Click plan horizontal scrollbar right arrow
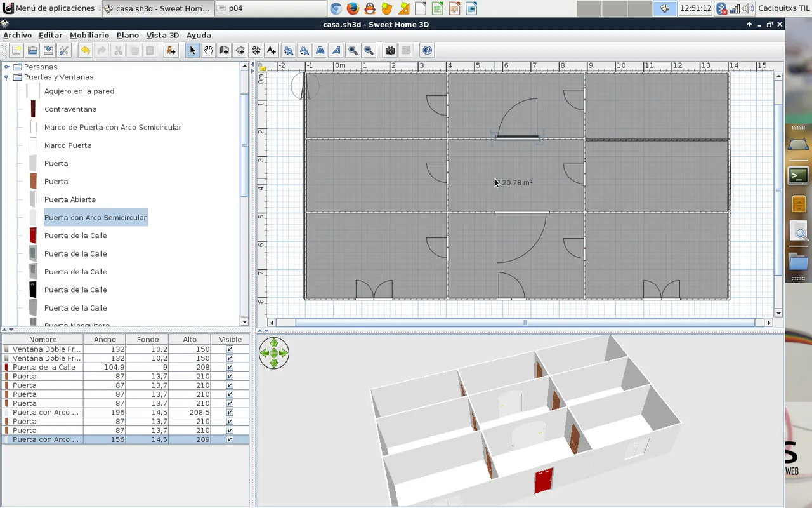The image size is (812, 508). pos(769,323)
